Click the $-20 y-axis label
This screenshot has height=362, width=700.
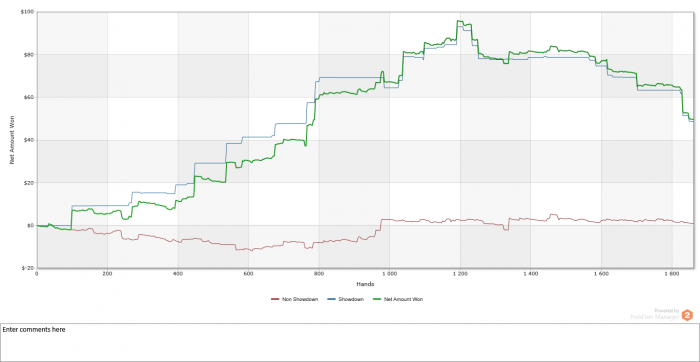click(x=27, y=268)
